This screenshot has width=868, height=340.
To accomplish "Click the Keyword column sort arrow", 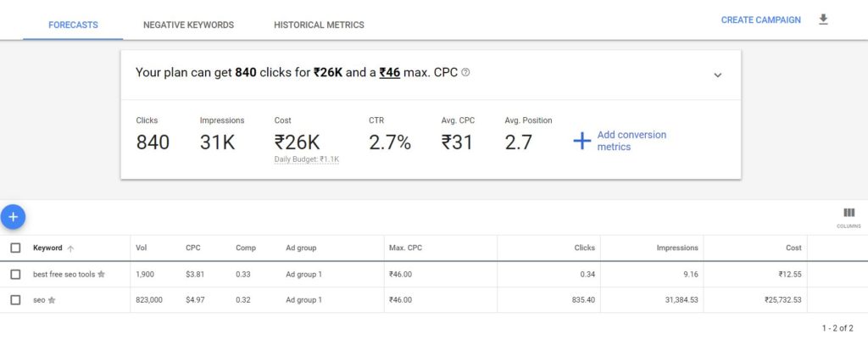I will click(x=70, y=248).
